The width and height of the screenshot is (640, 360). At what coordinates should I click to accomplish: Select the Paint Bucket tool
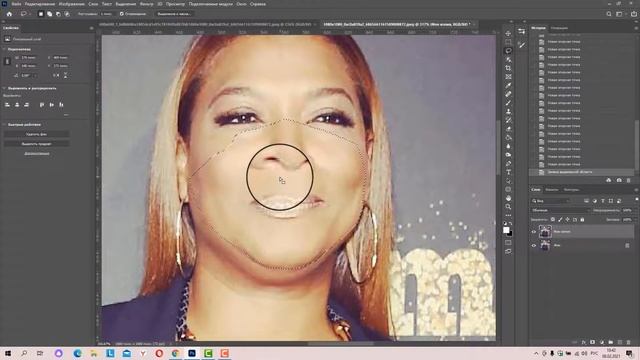point(508,138)
